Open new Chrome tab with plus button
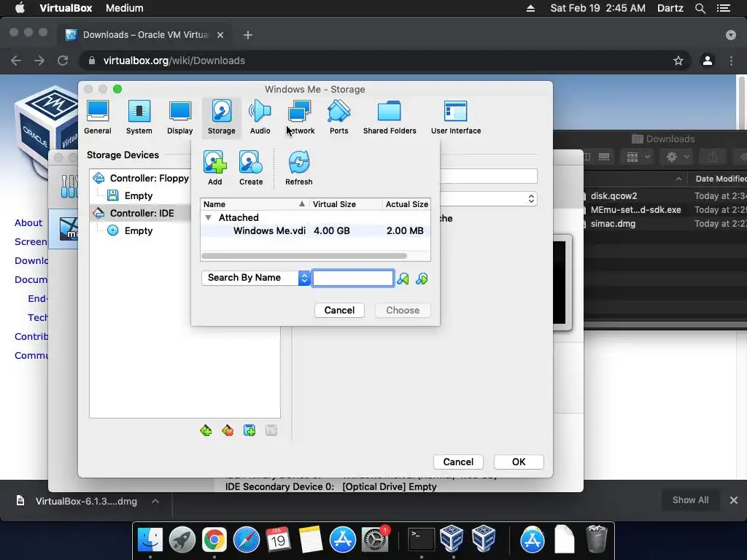747x560 pixels. pos(248,35)
